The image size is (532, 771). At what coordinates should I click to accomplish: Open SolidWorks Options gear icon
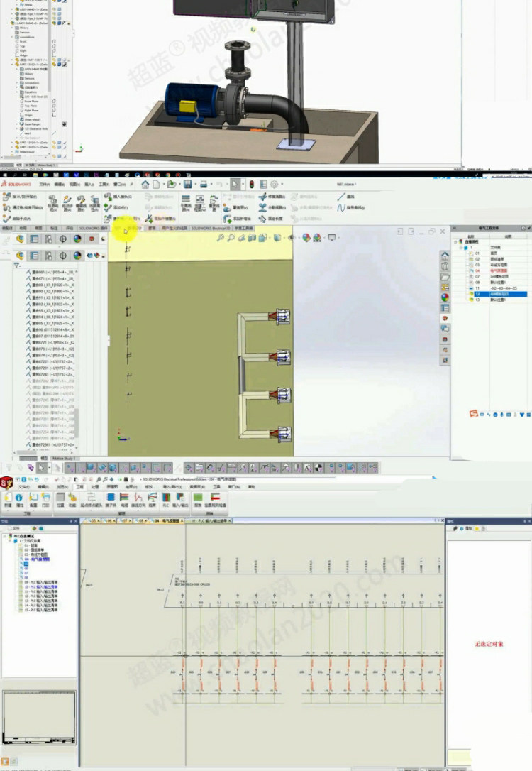tap(274, 185)
